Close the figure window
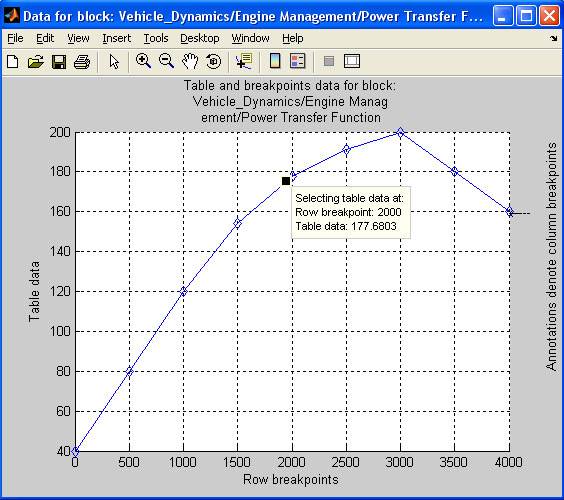This screenshot has width=564, height=500. (549, 16)
